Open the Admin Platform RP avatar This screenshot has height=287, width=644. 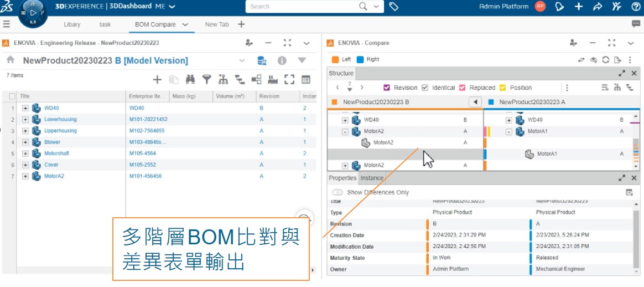[540, 7]
